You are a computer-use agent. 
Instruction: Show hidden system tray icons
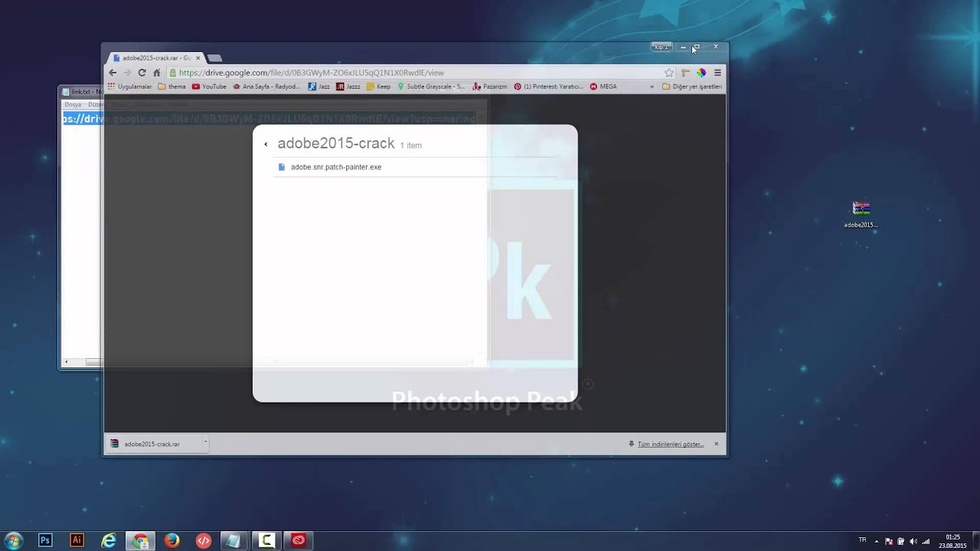(877, 541)
